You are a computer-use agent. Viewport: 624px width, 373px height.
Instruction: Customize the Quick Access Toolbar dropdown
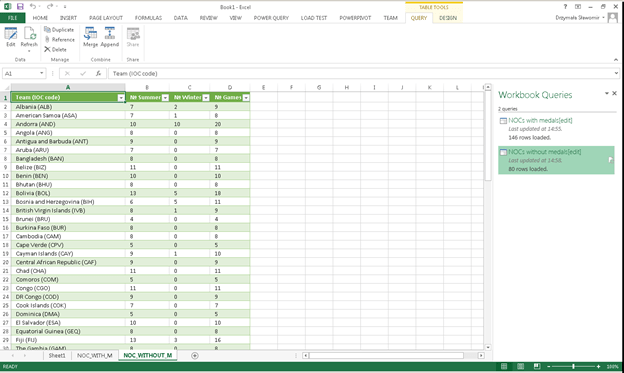(x=65, y=7)
